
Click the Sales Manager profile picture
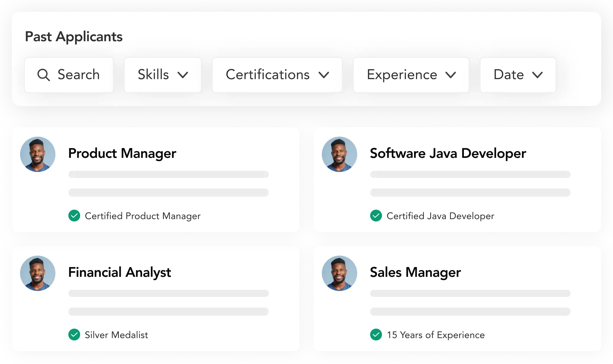339,273
